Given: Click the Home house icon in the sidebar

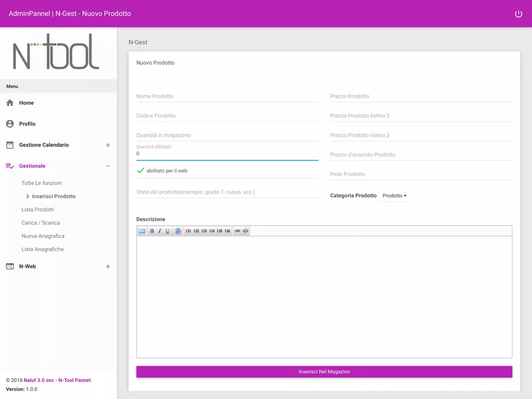Looking at the screenshot, I should click(x=10, y=103).
